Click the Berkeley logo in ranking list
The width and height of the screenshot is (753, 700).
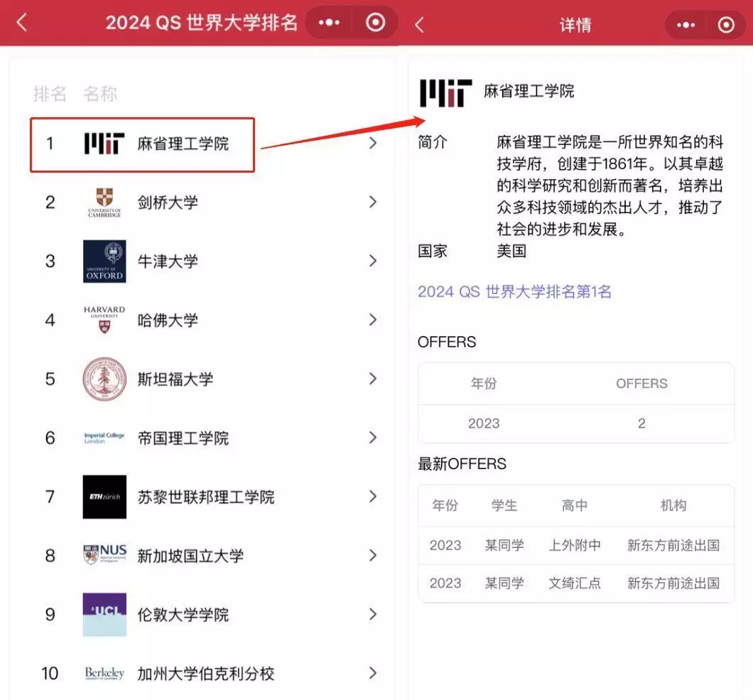click(x=104, y=674)
